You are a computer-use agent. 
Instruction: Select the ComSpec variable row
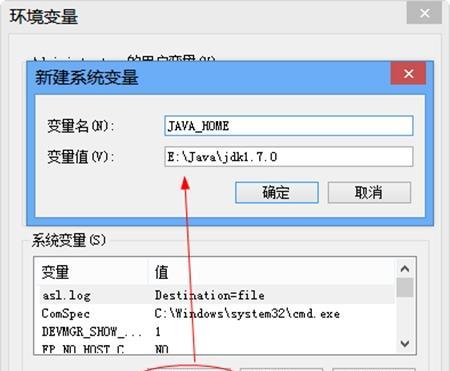coord(217,313)
